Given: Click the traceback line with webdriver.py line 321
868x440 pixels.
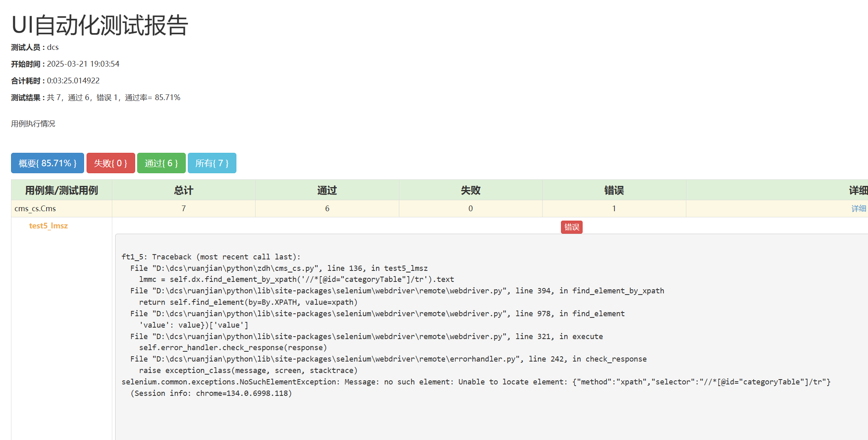Looking at the screenshot, I should [x=367, y=336].
